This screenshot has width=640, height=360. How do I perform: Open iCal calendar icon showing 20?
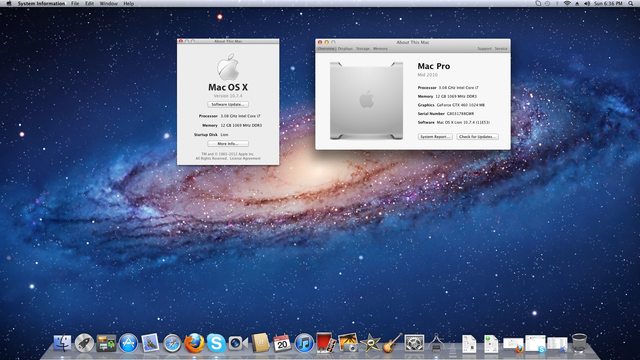point(282,343)
